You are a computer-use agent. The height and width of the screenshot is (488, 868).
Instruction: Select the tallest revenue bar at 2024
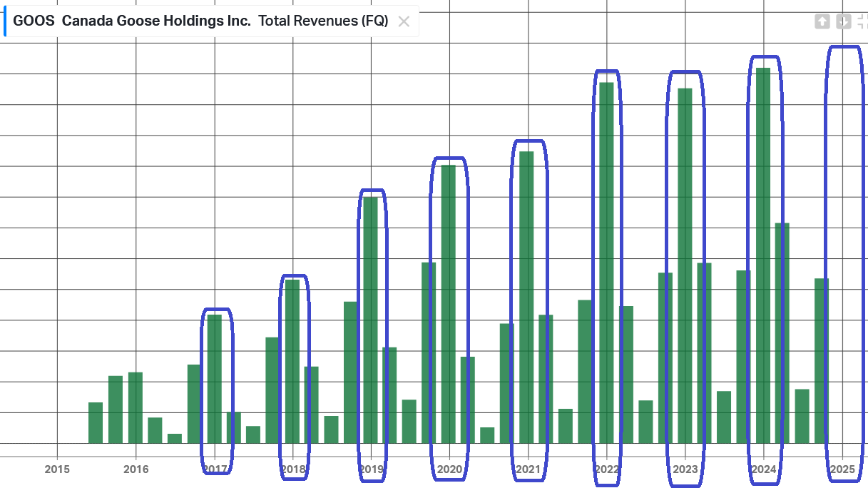click(x=763, y=255)
